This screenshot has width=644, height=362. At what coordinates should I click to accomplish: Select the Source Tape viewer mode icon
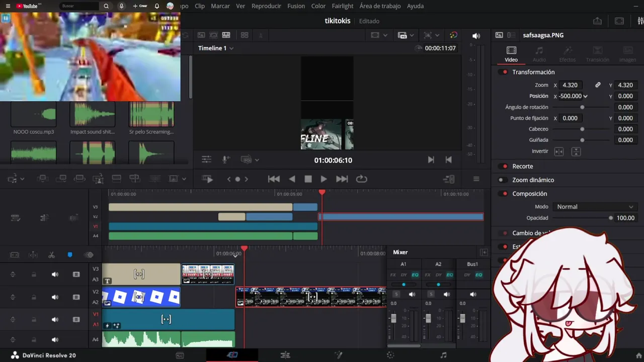click(214, 35)
